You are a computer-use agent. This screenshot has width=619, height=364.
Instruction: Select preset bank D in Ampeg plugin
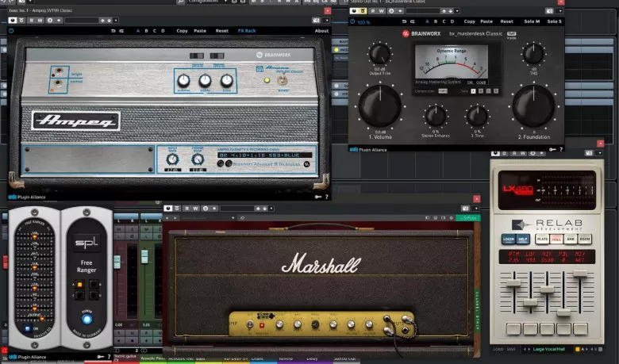(x=163, y=31)
